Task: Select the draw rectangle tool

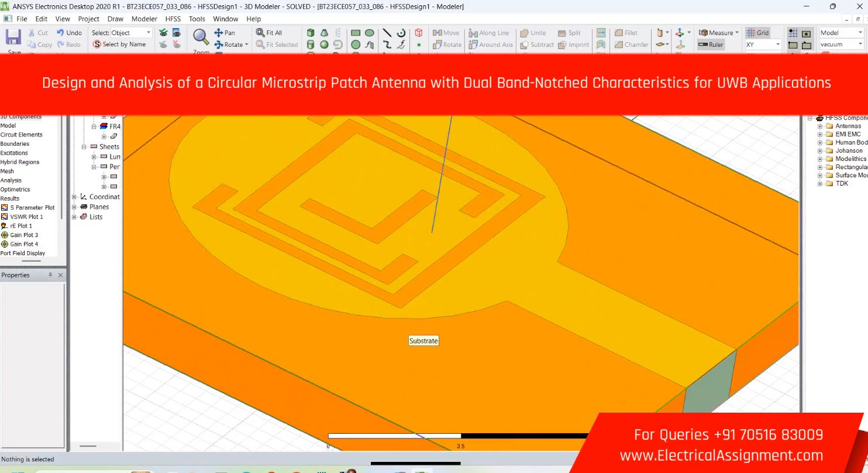Action: coord(356,33)
